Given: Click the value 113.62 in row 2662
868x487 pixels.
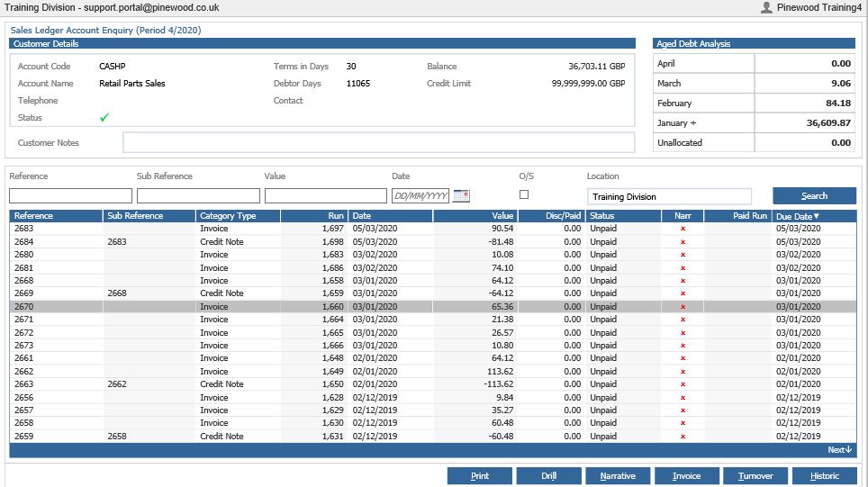Looking at the screenshot, I should [500, 372].
